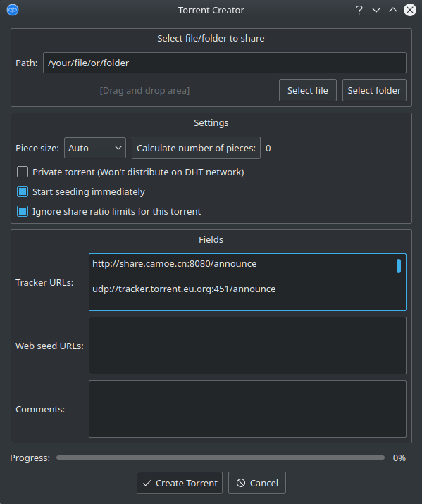This screenshot has width=422, height=504.
Task: Click the question mark help icon
Action: coord(359,10)
